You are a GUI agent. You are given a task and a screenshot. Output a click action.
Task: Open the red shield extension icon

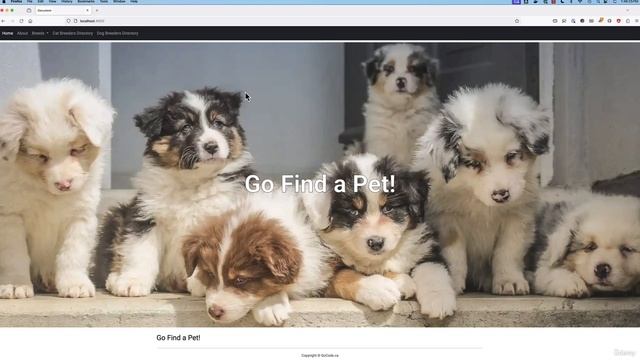click(x=618, y=21)
